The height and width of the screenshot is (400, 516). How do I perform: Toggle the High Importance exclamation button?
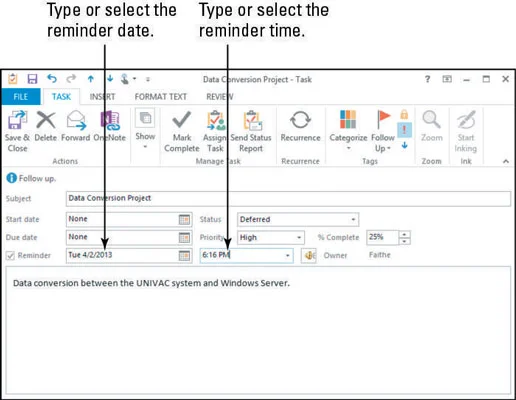click(404, 130)
